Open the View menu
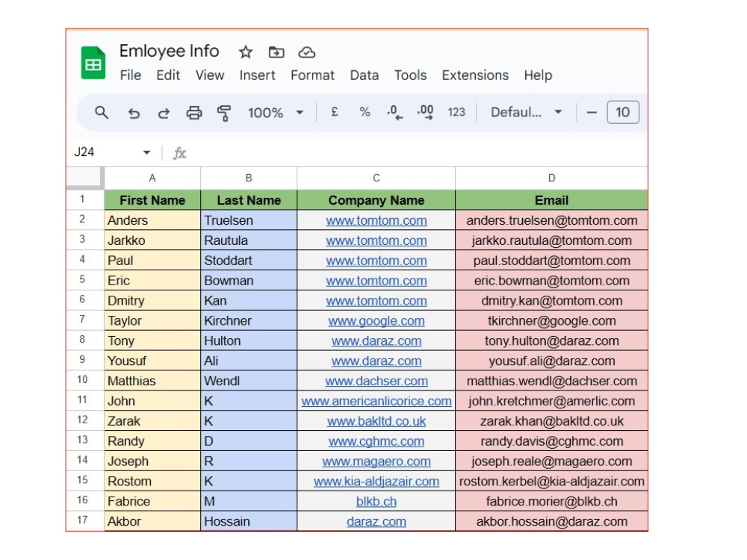 tap(210, 75)
